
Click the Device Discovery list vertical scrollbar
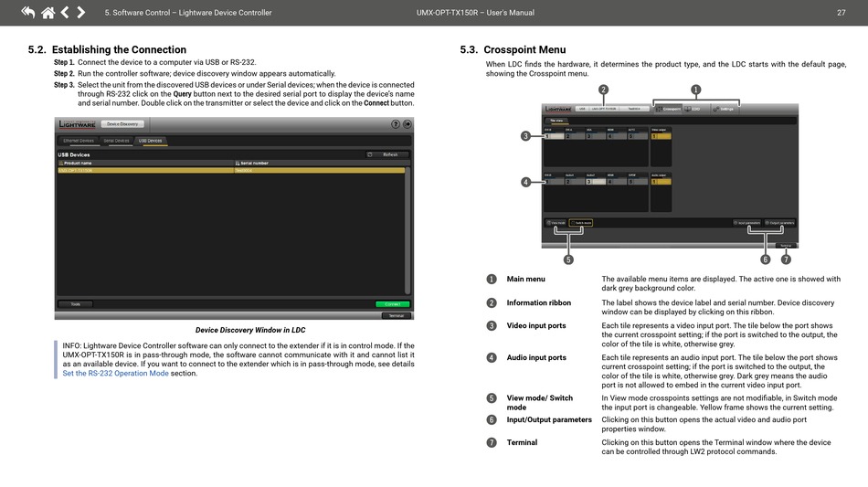(x=408, y=230)
